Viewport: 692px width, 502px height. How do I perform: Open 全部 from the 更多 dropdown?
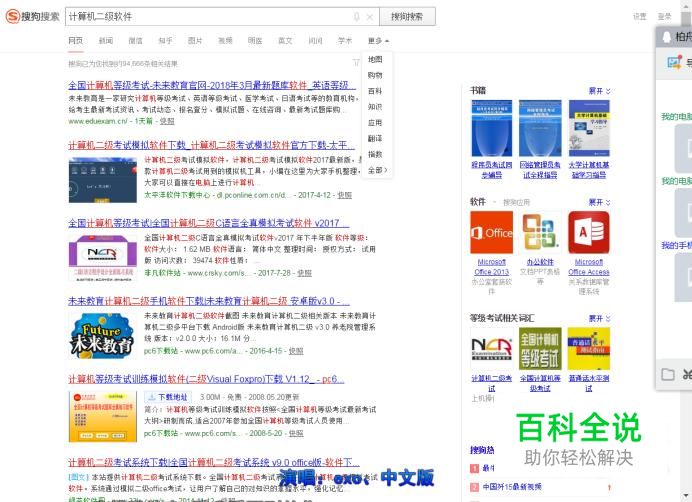pyautogui.click(x=377, y=170)
